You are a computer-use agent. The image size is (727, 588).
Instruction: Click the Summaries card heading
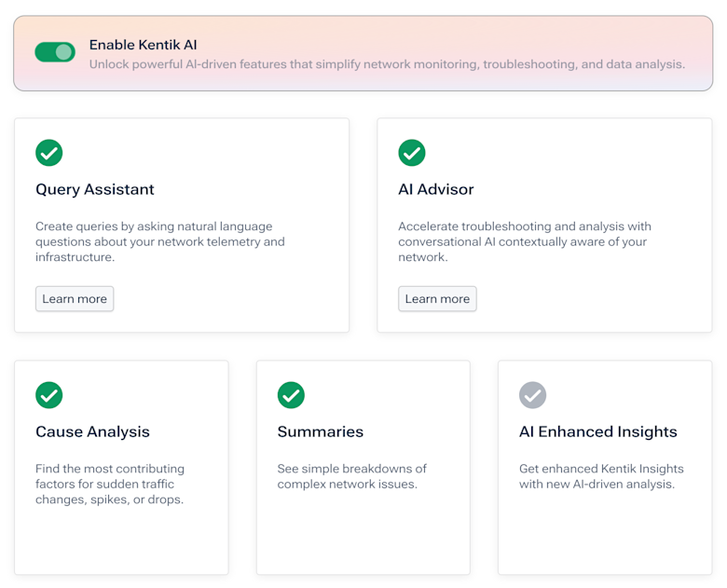click(321, 431)
